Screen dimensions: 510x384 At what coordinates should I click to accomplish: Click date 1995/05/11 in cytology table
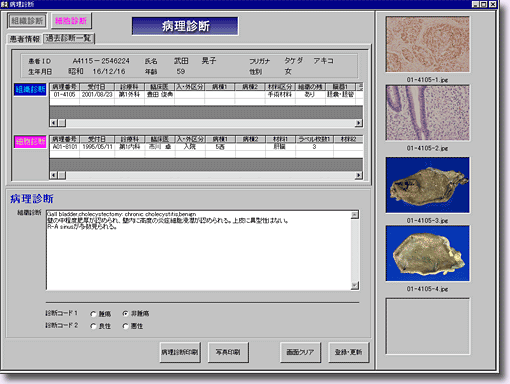point(97,147)
